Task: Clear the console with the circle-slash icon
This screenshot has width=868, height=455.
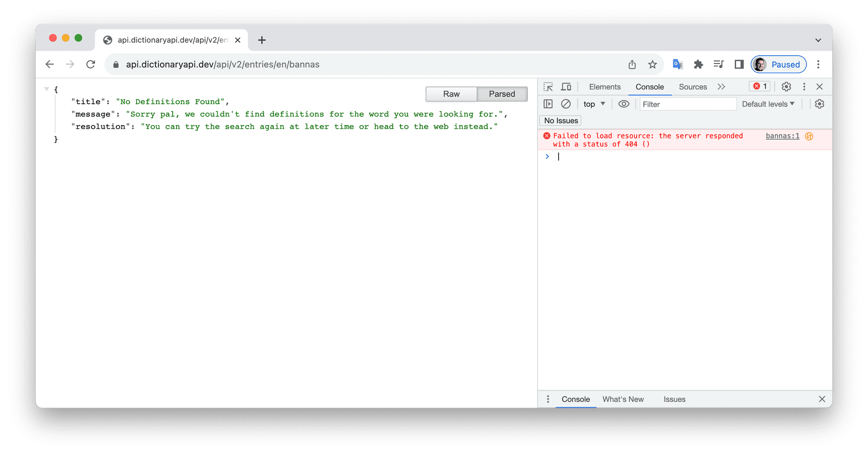Action: point(566,104)
